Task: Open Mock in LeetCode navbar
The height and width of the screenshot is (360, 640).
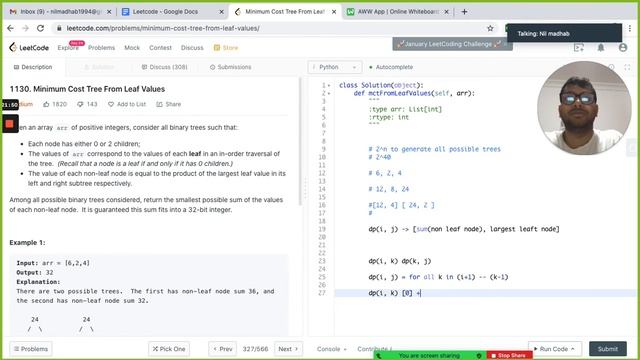Action: [132, 48]
